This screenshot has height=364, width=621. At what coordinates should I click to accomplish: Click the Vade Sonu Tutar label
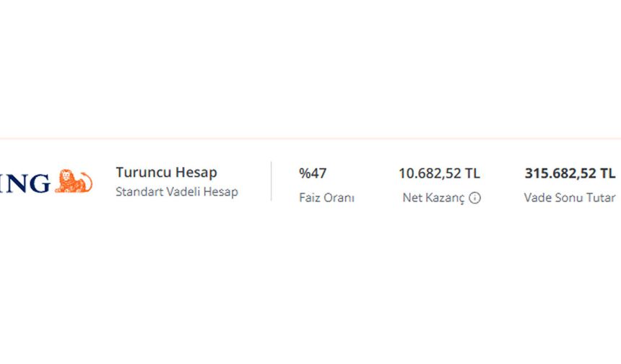[x=570, y=198]
